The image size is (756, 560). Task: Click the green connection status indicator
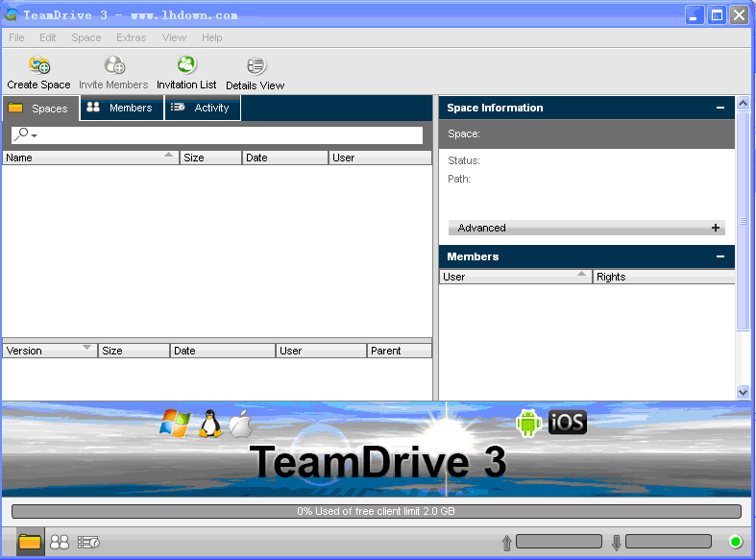736,542
